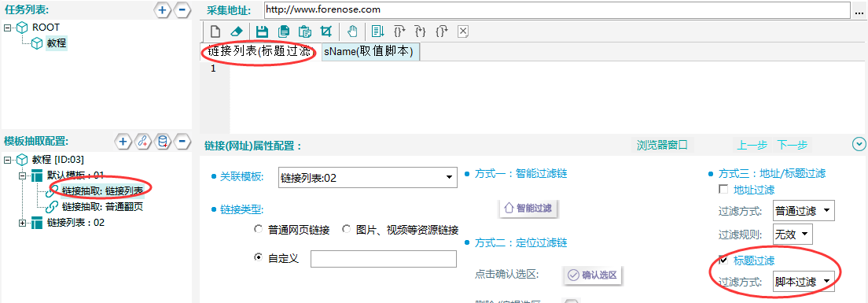
Task: Expand the 链接列表 : 02 node
Action: point(22,223)
